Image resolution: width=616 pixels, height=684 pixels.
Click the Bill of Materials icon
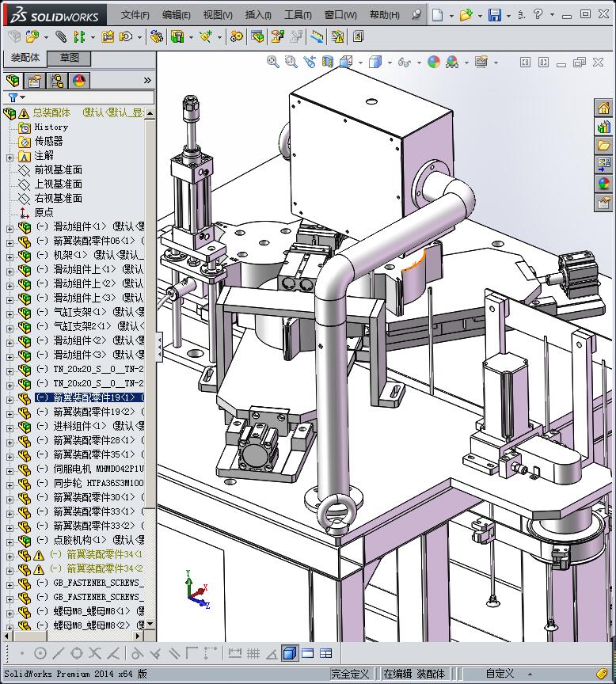point(257,36)
